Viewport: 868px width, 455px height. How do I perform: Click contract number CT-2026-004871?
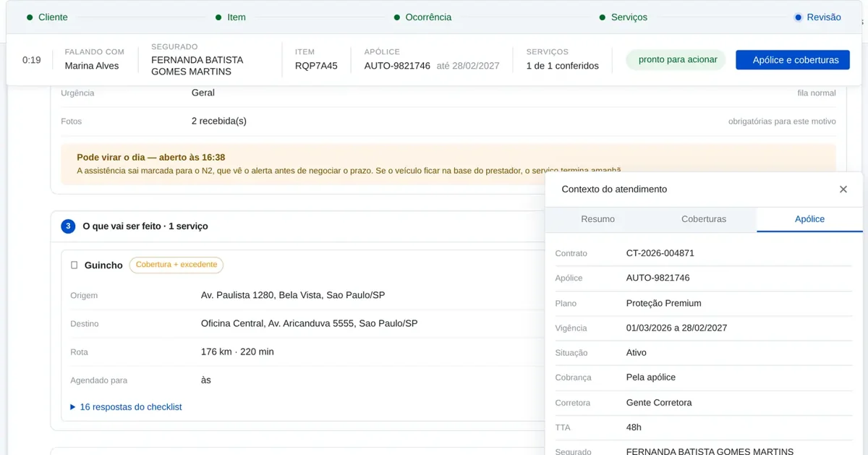point(660,253)
